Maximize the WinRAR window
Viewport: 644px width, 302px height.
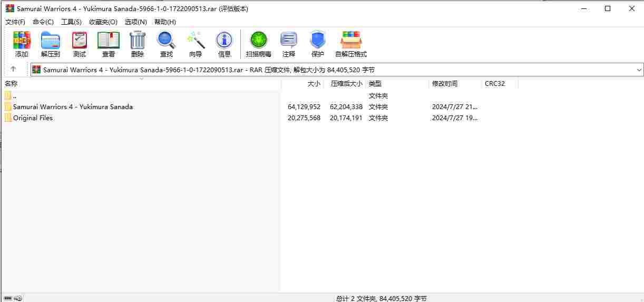pyautogui.click(x=608, y=8)
